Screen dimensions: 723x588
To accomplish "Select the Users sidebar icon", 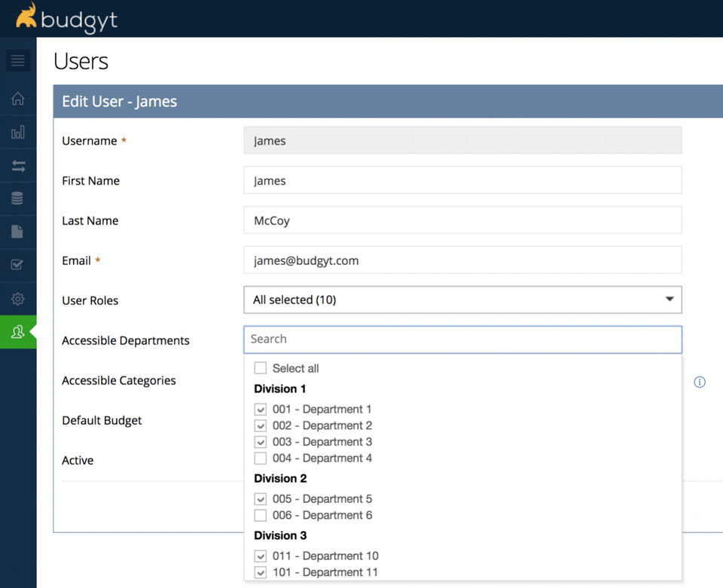I will tap(18, 332).
